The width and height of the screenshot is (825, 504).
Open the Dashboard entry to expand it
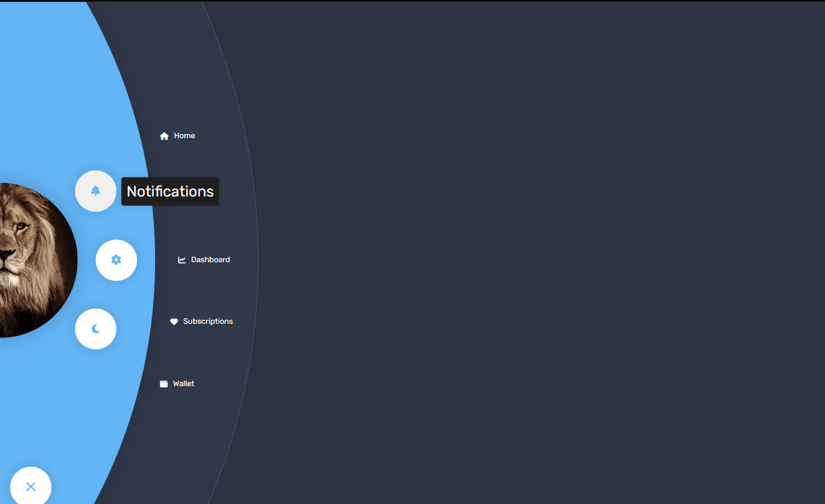point(210,259)
